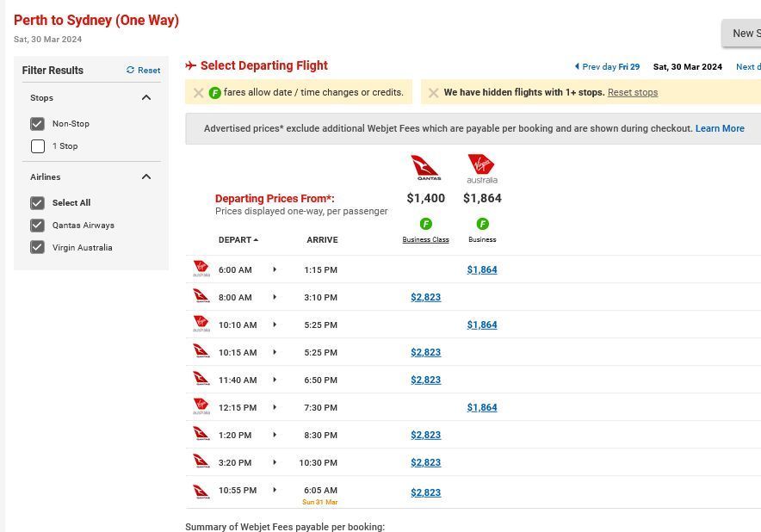Click the Virgin Australia logo on the 6:00 AM flight
This screenshot has height=532, width=761.
point(201,269)
